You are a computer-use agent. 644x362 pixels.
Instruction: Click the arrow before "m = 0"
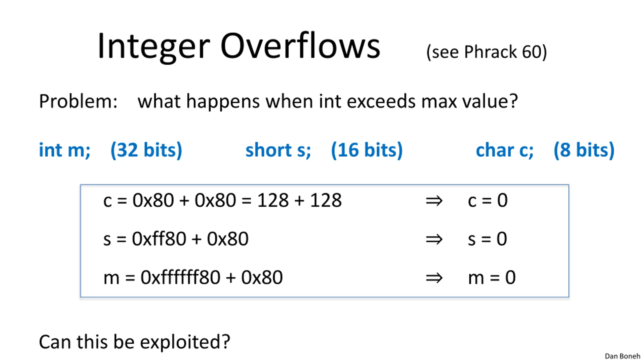pyautogui.click(x=434, y=278)
